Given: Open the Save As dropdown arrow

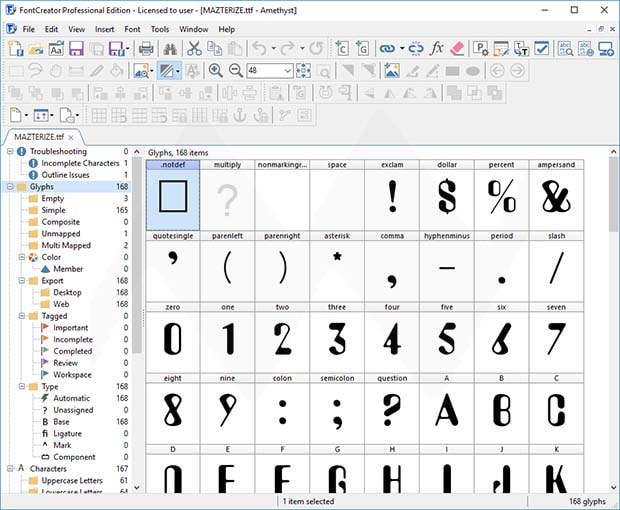Looking at the screenshot, I should 127,48.
